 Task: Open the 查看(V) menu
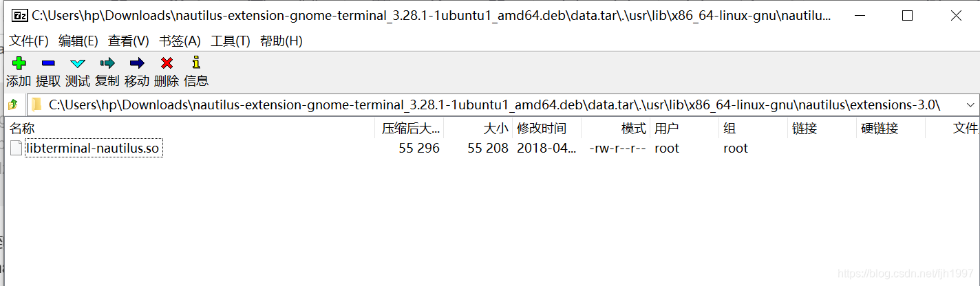129,41
